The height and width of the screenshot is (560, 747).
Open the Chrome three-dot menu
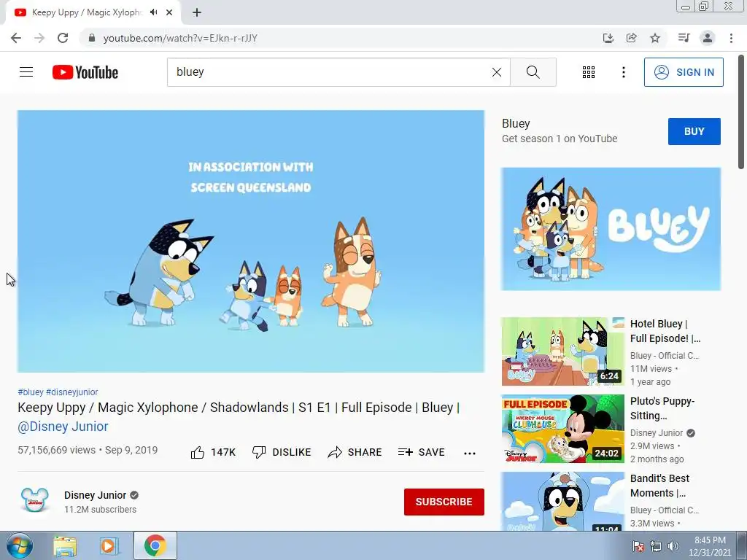tap(731, 38)
